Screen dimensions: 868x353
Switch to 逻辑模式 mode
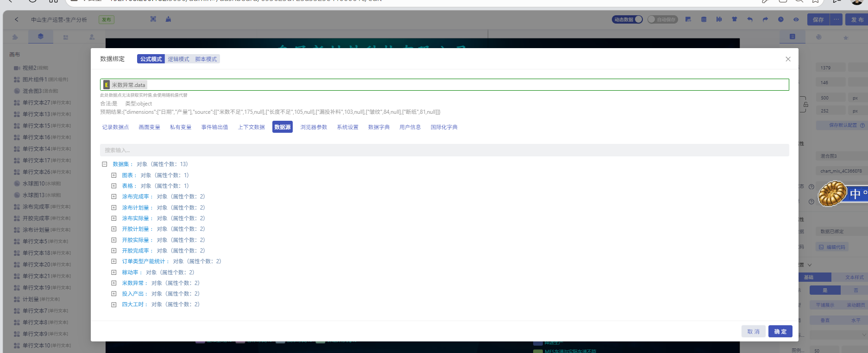pos(178,59)
